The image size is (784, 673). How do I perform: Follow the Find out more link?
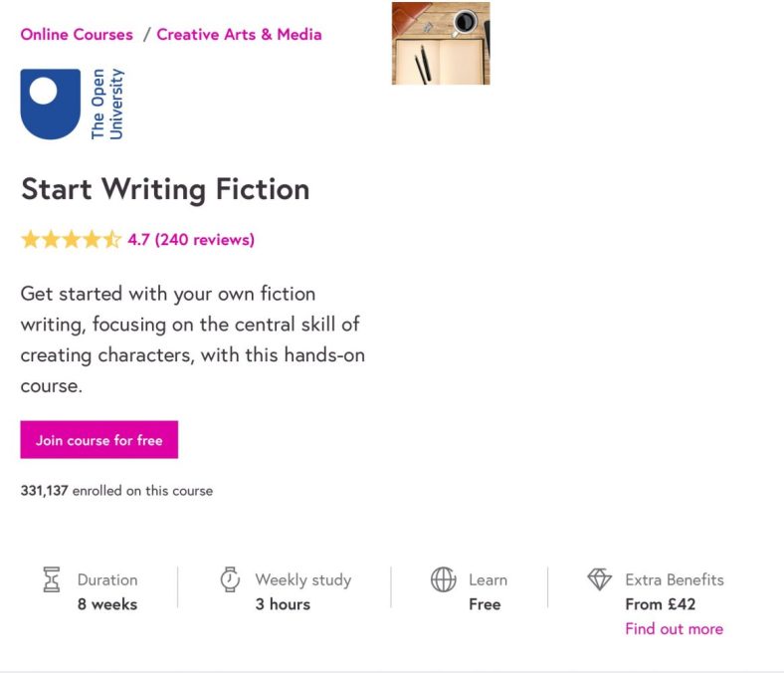674,629
